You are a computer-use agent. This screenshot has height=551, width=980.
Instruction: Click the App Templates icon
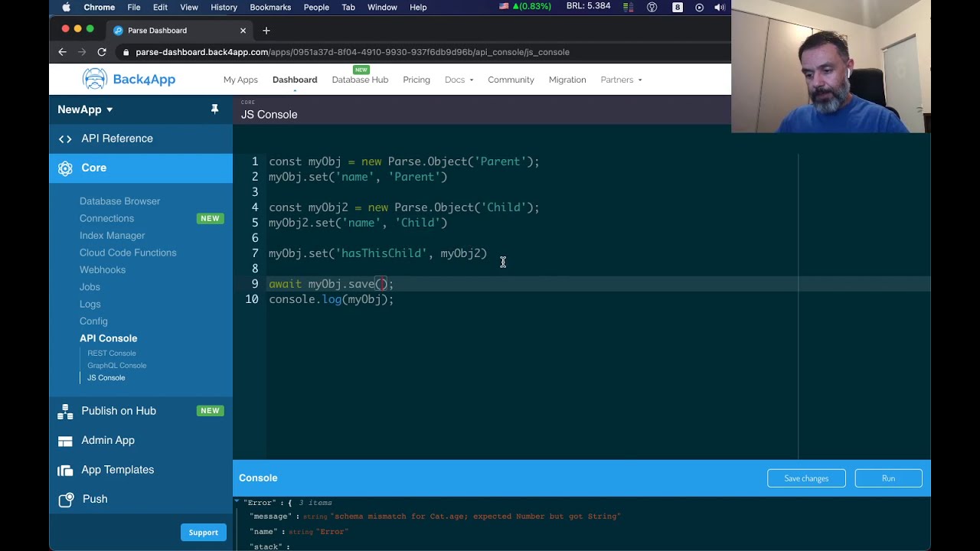coord(65,470)
